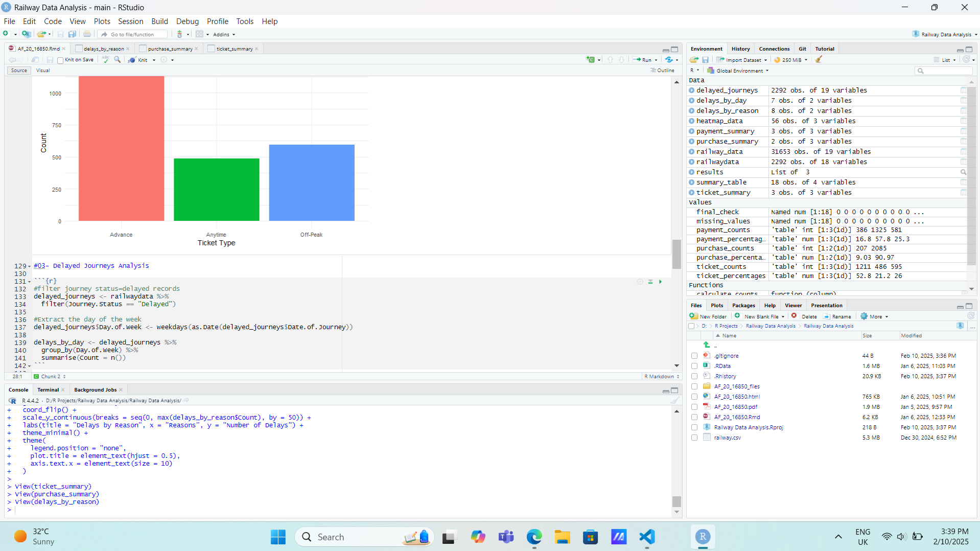Open the Session menu
Screen dimensions: 980x551
pos(130,21)
